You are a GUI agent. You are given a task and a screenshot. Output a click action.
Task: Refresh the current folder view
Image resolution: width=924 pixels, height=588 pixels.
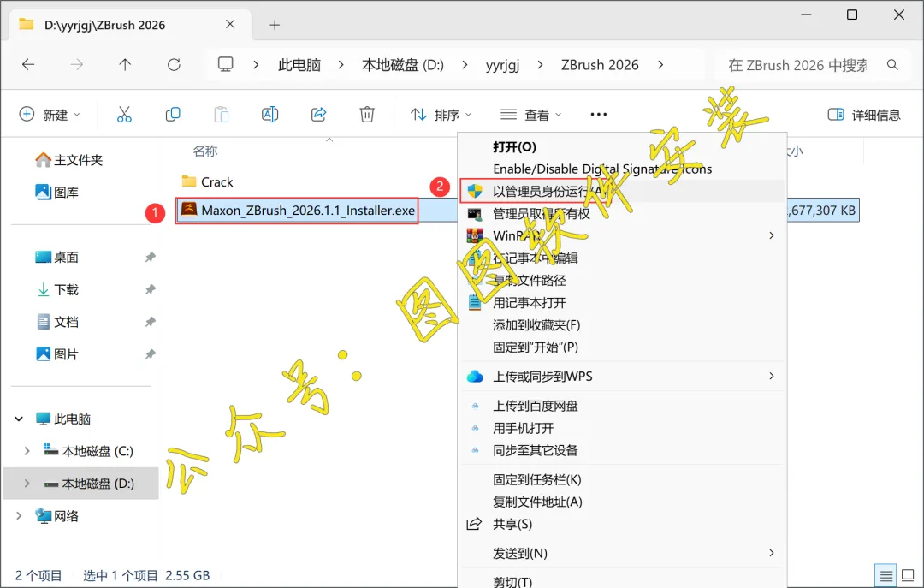[x=174, y=65]
